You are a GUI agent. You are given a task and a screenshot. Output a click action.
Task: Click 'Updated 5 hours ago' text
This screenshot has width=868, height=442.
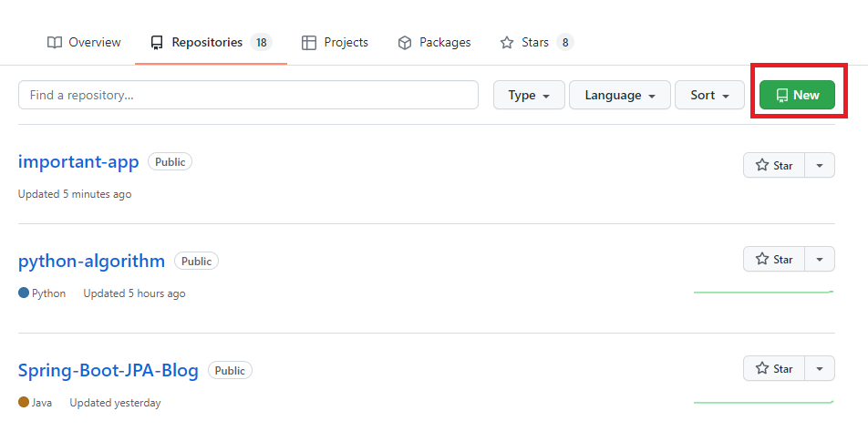[135, 293]
